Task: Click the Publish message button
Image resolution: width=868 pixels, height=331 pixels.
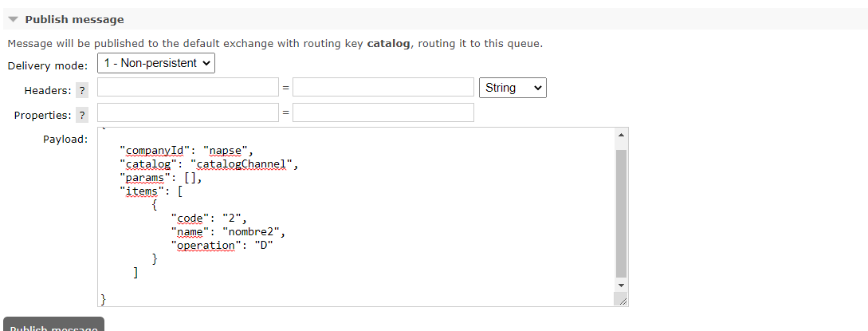Action: click(53, 326)
